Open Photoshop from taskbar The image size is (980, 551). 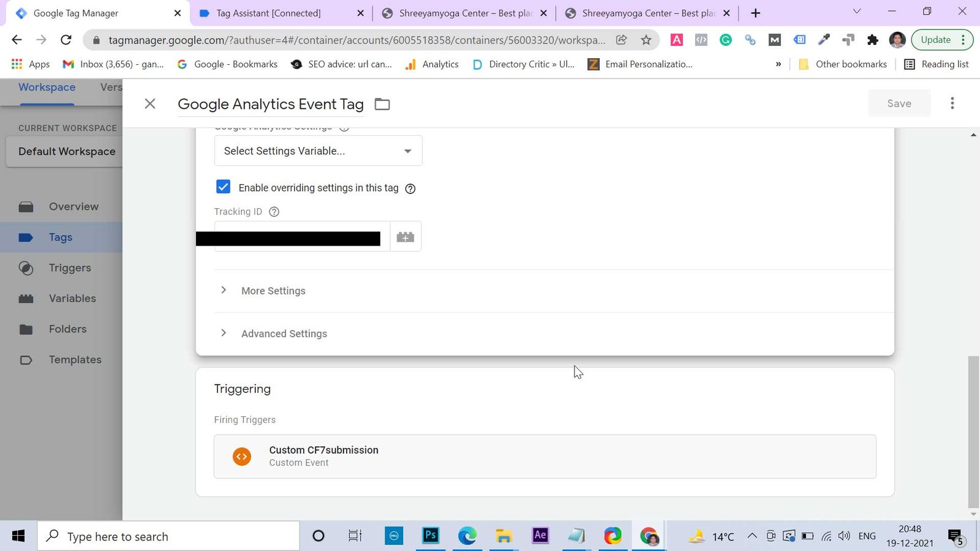point(431,536)
